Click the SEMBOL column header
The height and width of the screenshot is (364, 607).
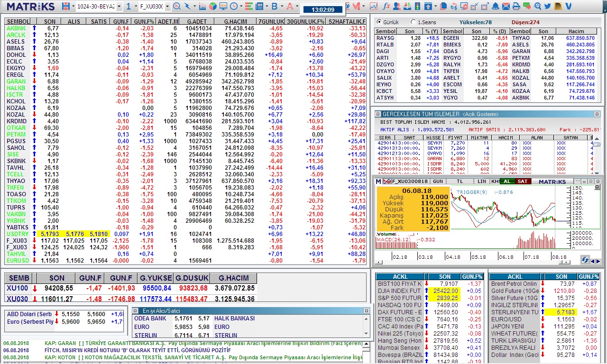(x=18, y=22)
